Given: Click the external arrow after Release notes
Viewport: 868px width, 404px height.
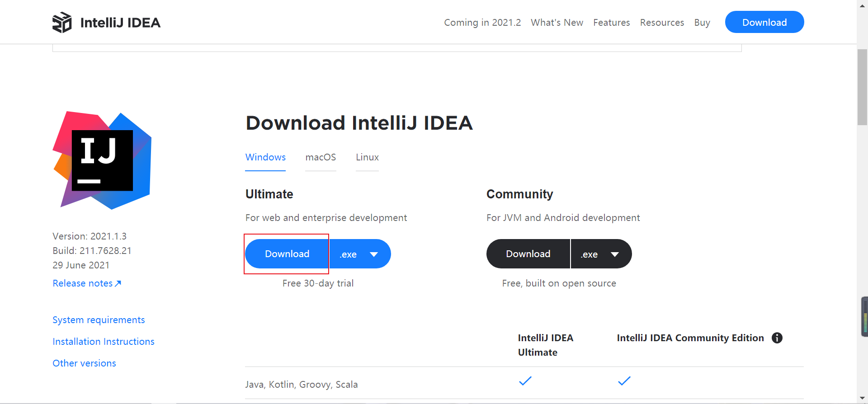Looking at the screenshot, I should coord(118,283).
